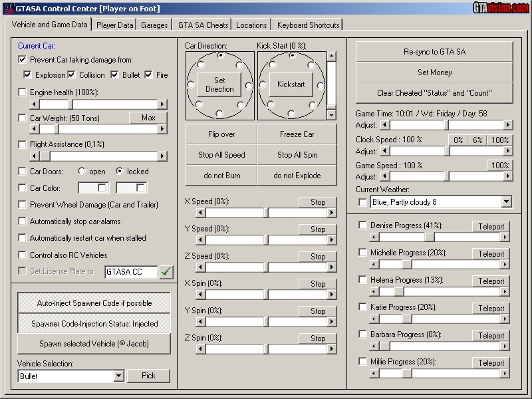Click the license plate text field
This screenshot has width=532, height=399.
(130, 271)
